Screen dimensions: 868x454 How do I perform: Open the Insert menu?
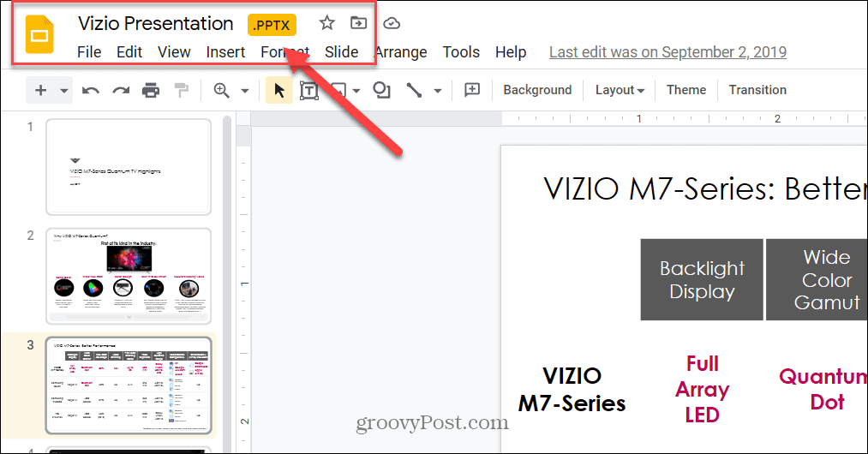(x=225, y=52)
